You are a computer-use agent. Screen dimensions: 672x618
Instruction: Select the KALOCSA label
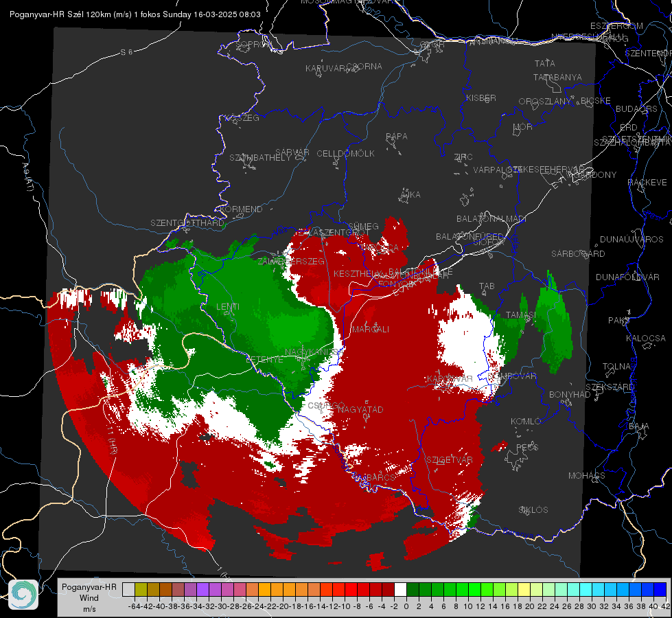pyautogui.click(x=646, y=339)
